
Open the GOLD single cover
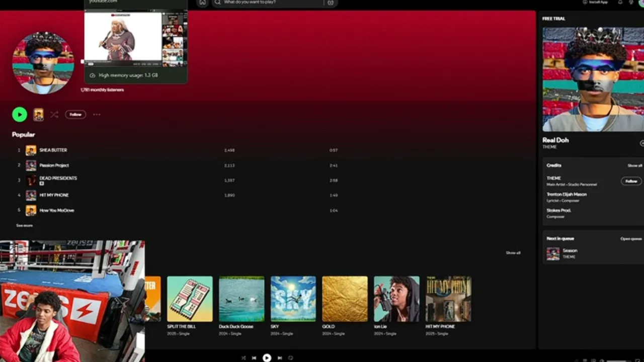pos(345,299)
